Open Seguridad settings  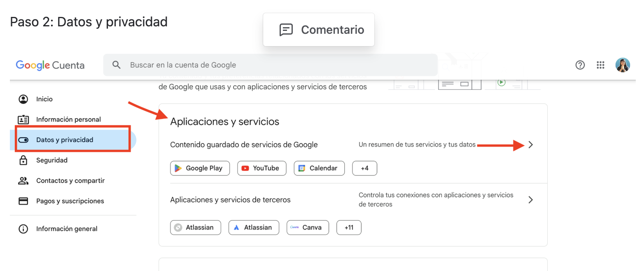(52, 160)
